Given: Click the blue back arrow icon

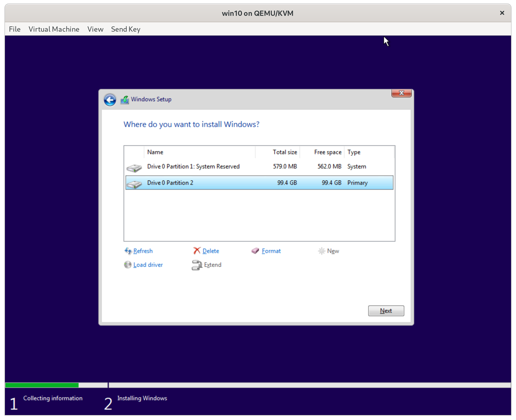Looking at the screenshot, I should [x=110, y=100].
